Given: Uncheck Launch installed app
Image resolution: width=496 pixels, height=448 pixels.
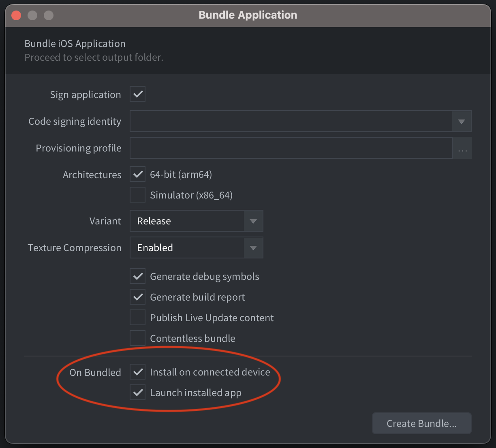Looking at the screenshot, I should tap(137, 392).
